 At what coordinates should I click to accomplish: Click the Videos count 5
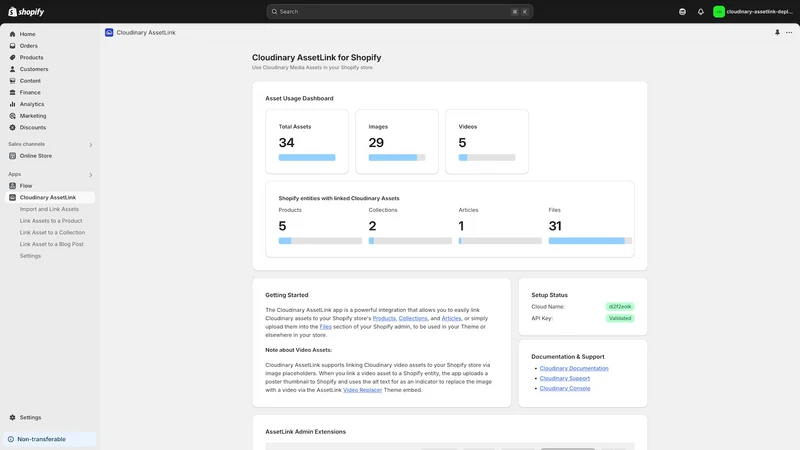click(462, 143)
